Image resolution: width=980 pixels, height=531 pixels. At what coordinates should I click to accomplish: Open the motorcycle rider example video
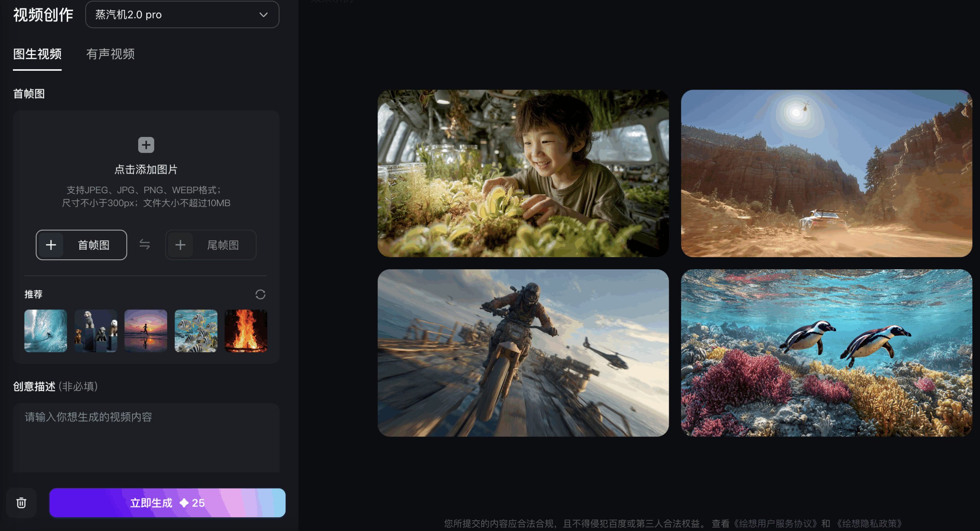(523, 353)
